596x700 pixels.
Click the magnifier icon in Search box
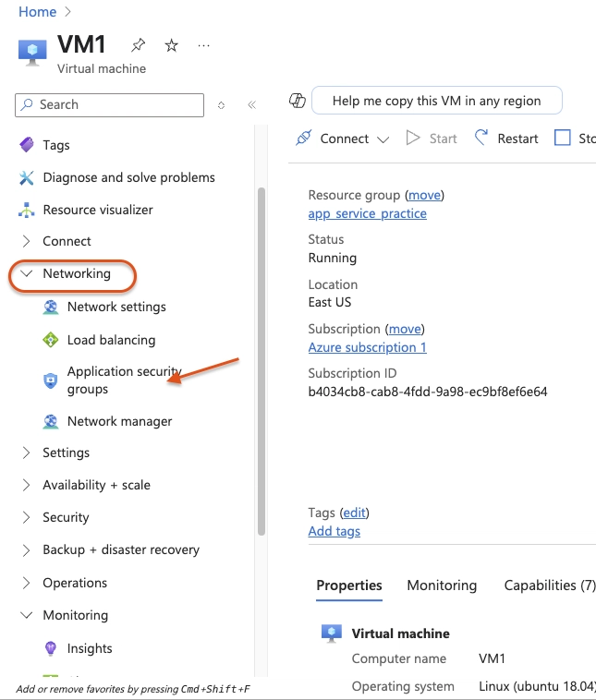point(27,104)
